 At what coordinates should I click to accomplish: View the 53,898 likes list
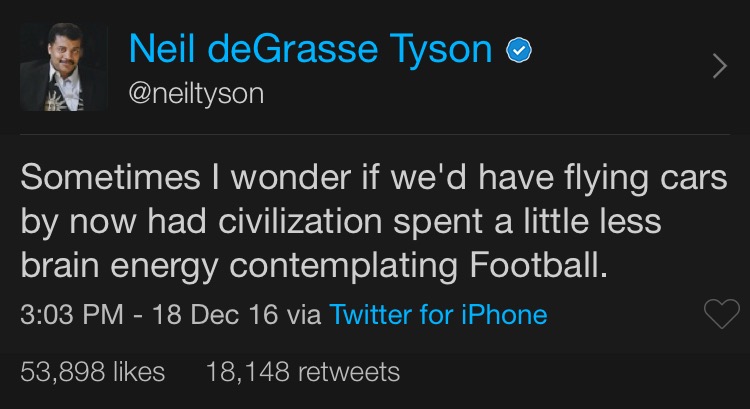tap(92, 373)
